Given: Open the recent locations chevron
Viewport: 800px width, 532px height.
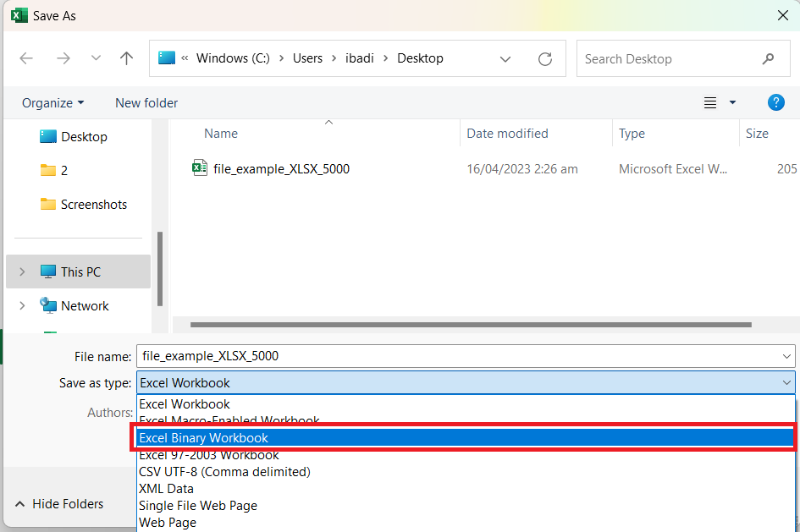Looking at the screenshot, I should point(96,58).
